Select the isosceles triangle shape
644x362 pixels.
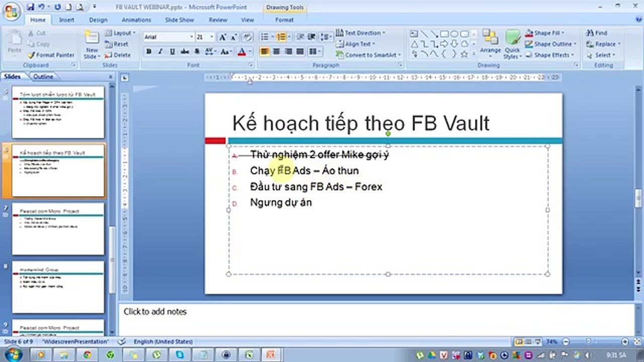pyautogui.click(x=414, y=44)
